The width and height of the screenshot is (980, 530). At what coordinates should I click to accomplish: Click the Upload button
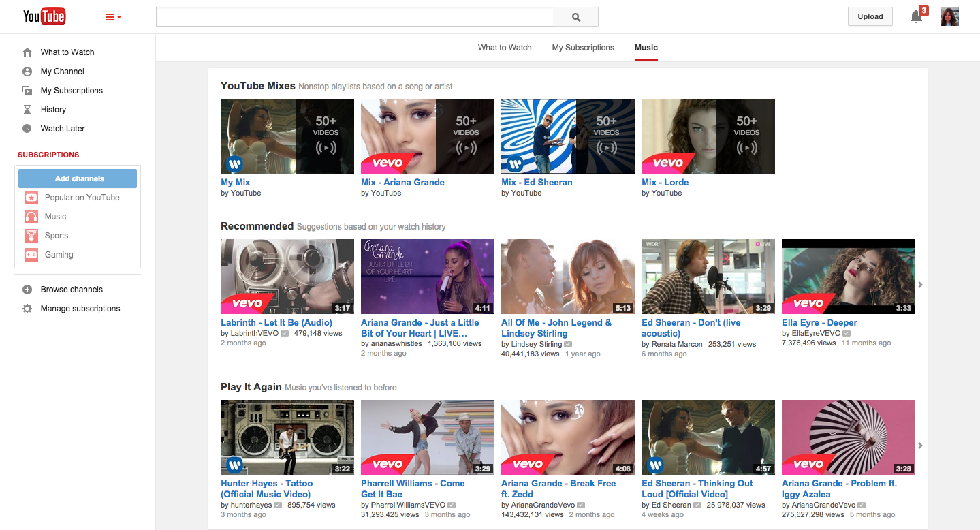870,16
